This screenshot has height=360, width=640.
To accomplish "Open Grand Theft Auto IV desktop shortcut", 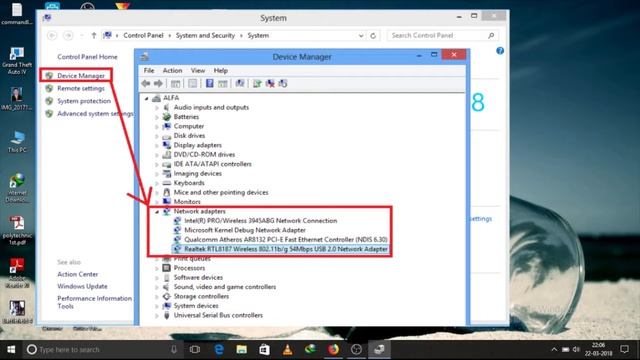I will 17,61.
